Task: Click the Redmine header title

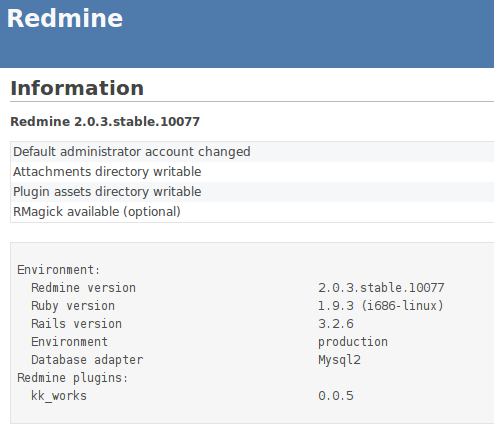Action: pyautogui.click(x=65, y=18)
